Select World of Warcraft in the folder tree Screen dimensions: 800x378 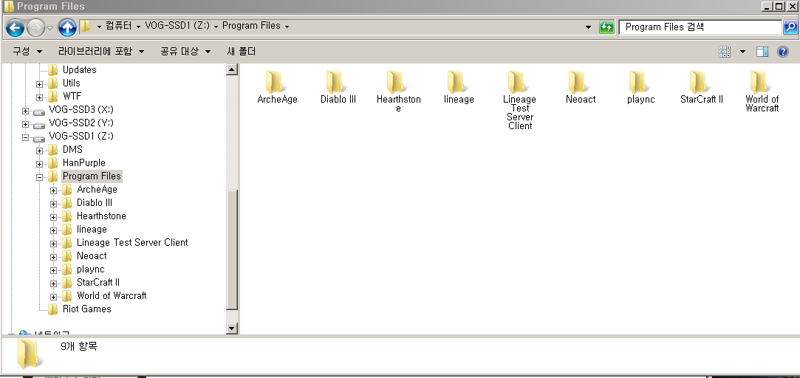111,295
